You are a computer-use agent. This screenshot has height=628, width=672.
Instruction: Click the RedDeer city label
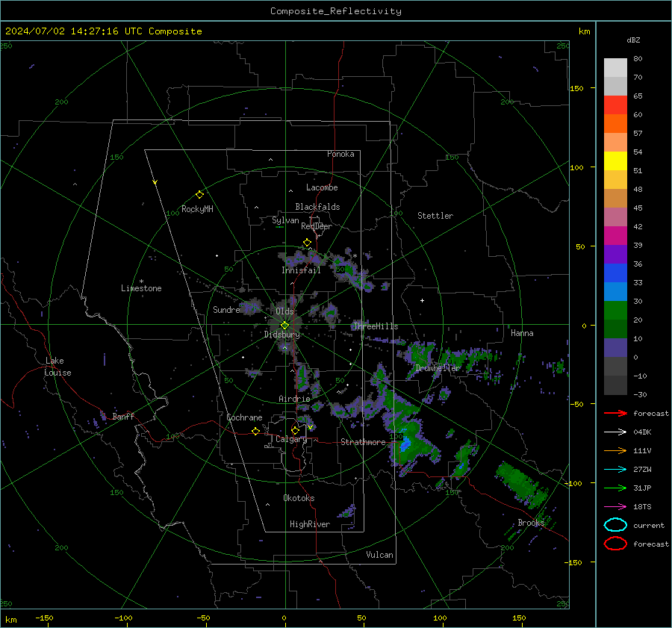click(x=317, y=226)
